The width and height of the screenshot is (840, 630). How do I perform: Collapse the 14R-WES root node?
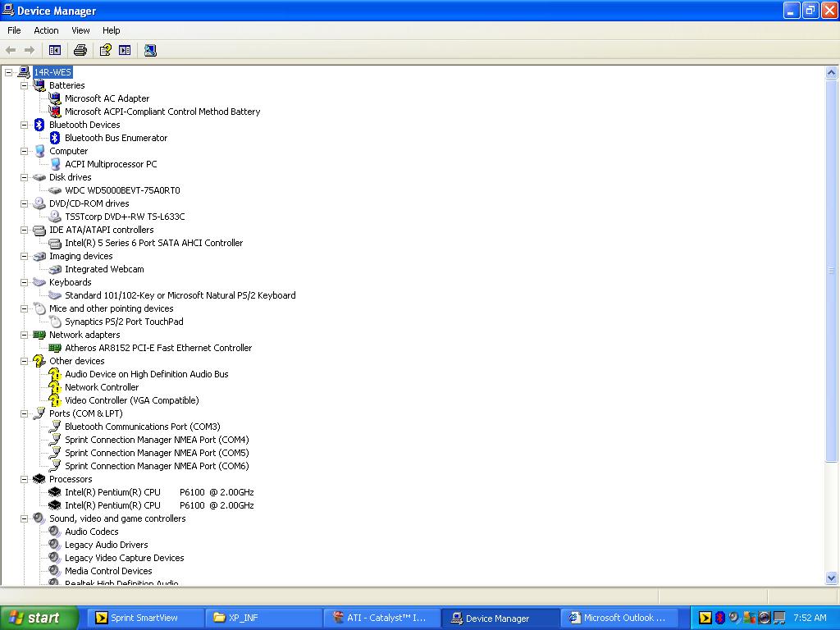[x=8, y=72]
